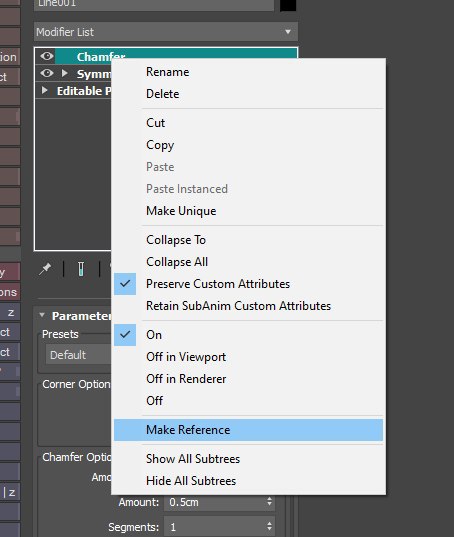The image size is (454, 537).
Task: Adjust the Segments spinner arrows
Action: (x=270, y=527)
